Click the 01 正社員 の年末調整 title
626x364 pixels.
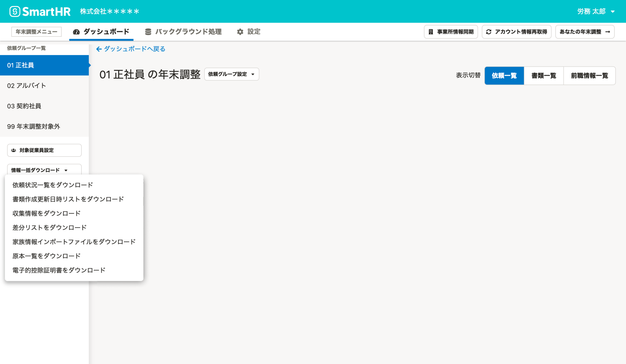click(150, 74)
